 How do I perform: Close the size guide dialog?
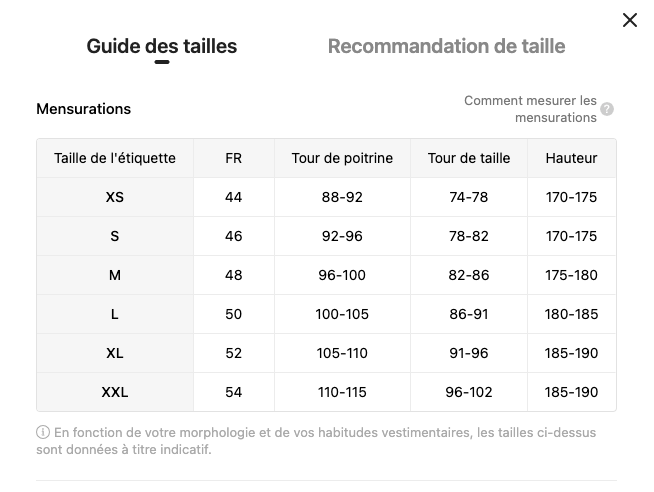(x=629, y=20)
